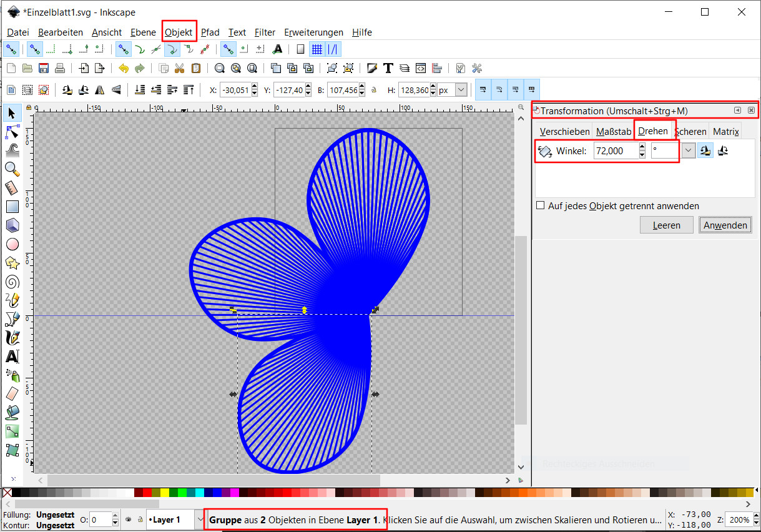Select the Circle/ellipse tool
The width and height of the screenshot is (761, 532).
coord(12,244)
